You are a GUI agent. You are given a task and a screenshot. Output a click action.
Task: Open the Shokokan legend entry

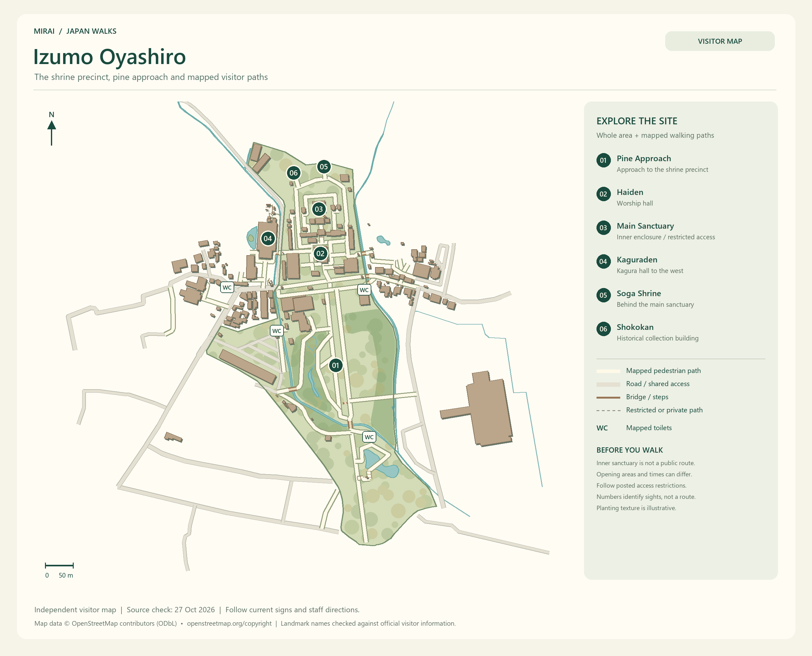[x=647, y=332]
